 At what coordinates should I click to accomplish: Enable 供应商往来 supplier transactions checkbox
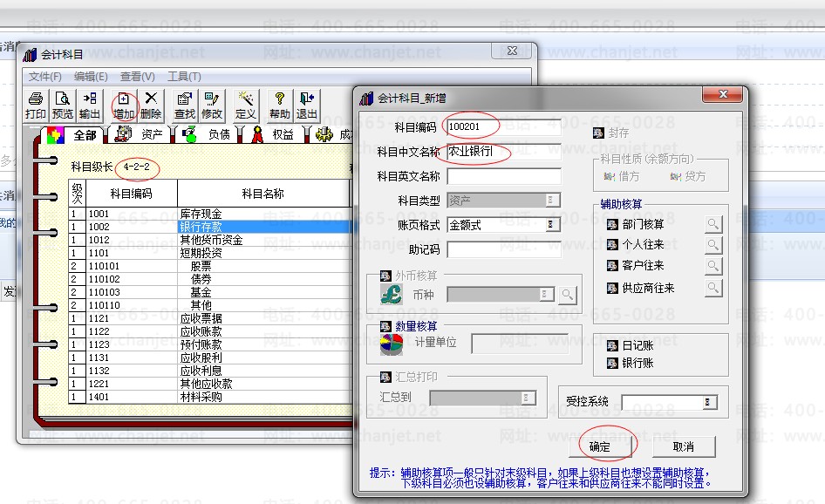point(612,288)
